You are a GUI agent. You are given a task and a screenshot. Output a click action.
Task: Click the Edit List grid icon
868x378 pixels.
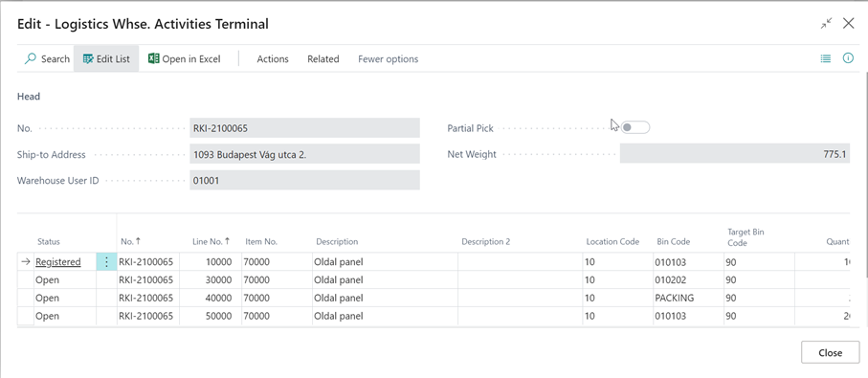[x=88, y=58]
